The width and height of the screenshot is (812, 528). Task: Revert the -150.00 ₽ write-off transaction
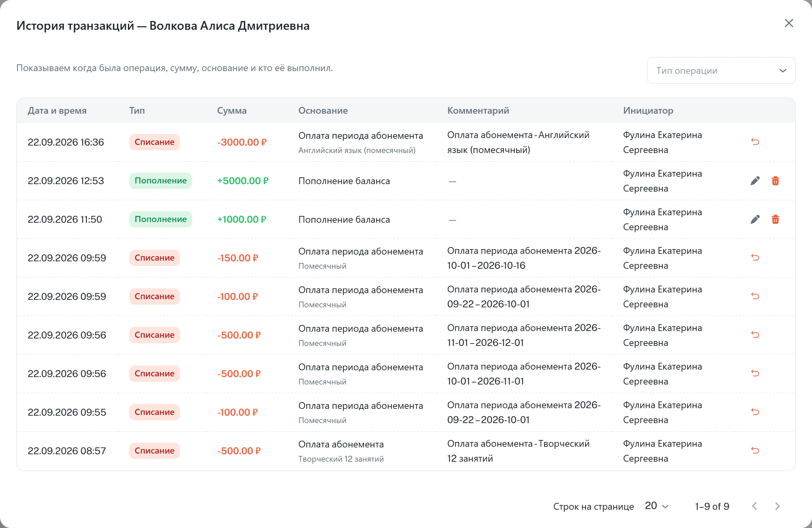pyautogui.click(x=755, y=257)
